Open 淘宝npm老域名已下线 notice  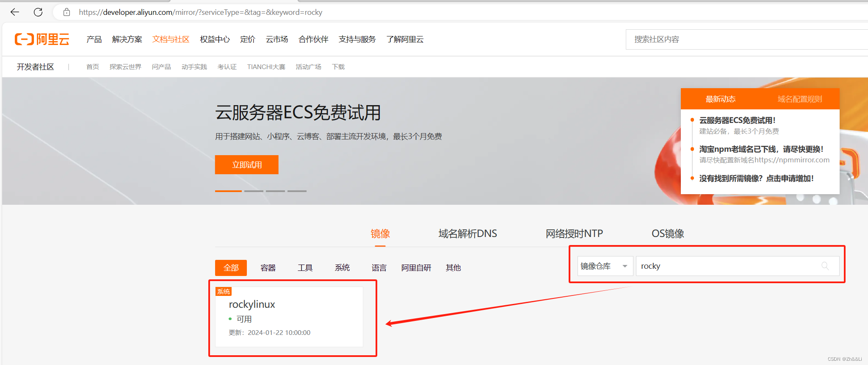pos(761,149)
